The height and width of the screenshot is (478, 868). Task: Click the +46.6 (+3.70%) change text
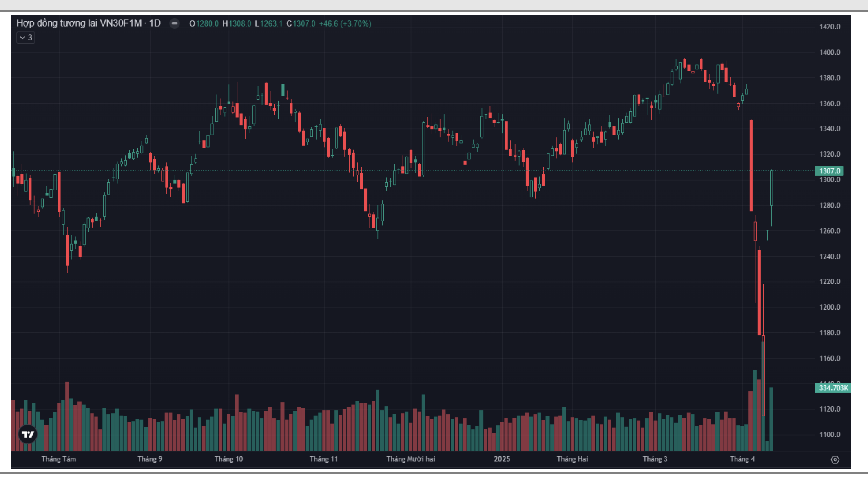(345, 24)
